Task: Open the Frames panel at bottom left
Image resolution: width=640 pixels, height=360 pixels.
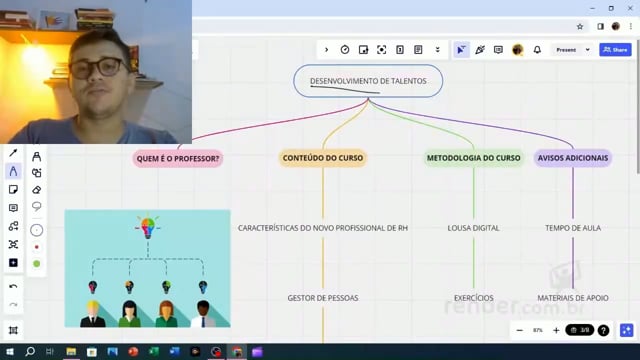Action: pos(13,330)
